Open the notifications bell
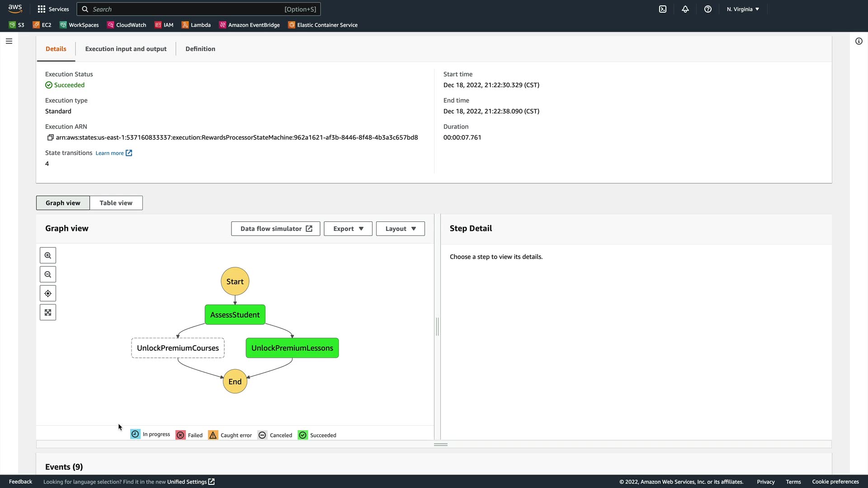The height and width of the screenshot is (488, 868). (x=685, y=9)
